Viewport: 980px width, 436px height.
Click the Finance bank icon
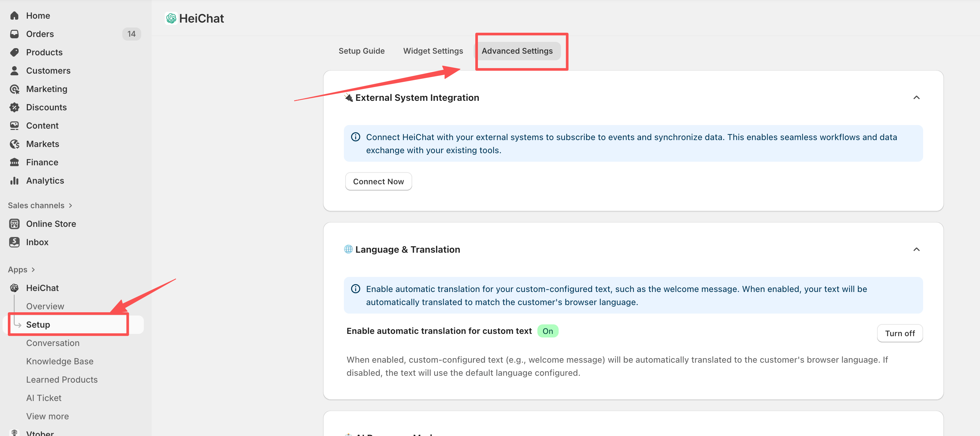(14, 162)
